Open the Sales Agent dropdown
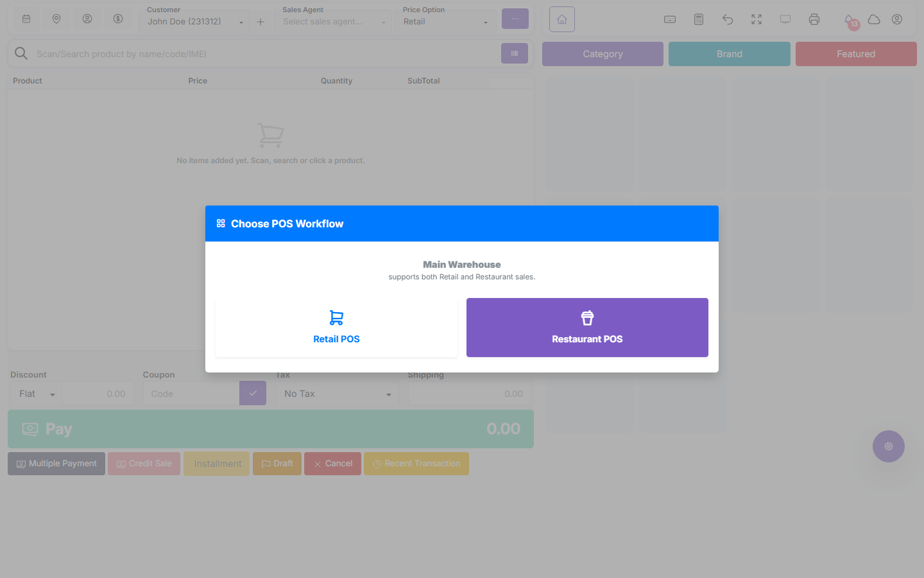 [x=334, y=22]
